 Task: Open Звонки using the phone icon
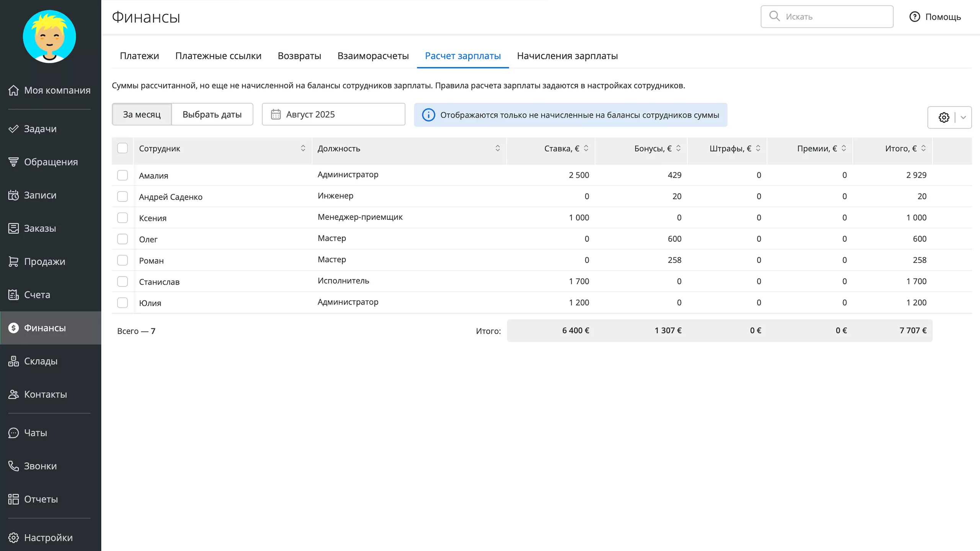[13, 466]
